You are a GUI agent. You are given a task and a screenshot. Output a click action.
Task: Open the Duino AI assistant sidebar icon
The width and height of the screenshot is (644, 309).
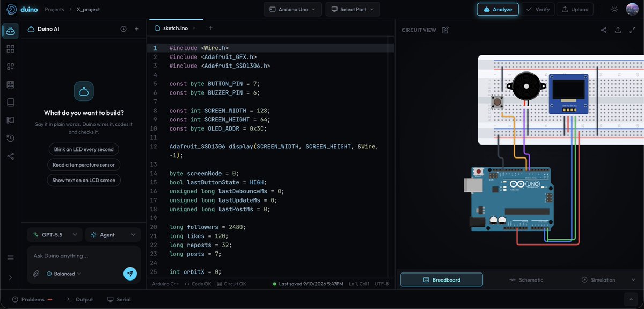[x=10, y=31]
